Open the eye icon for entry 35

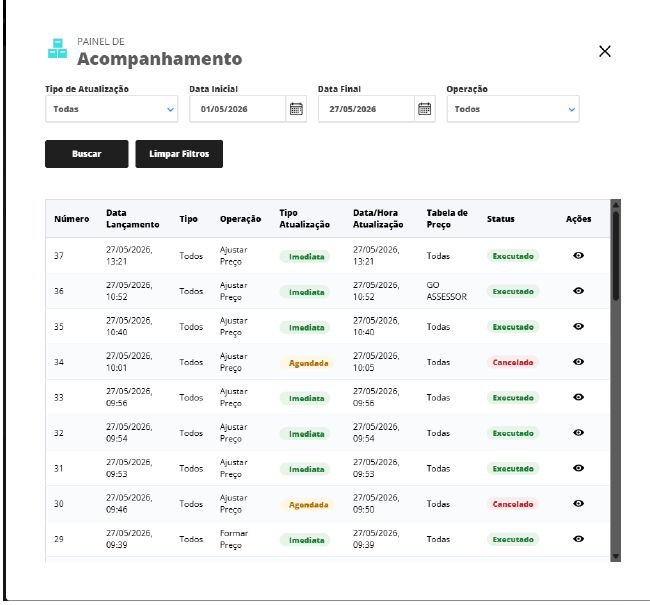click(578, 326)
